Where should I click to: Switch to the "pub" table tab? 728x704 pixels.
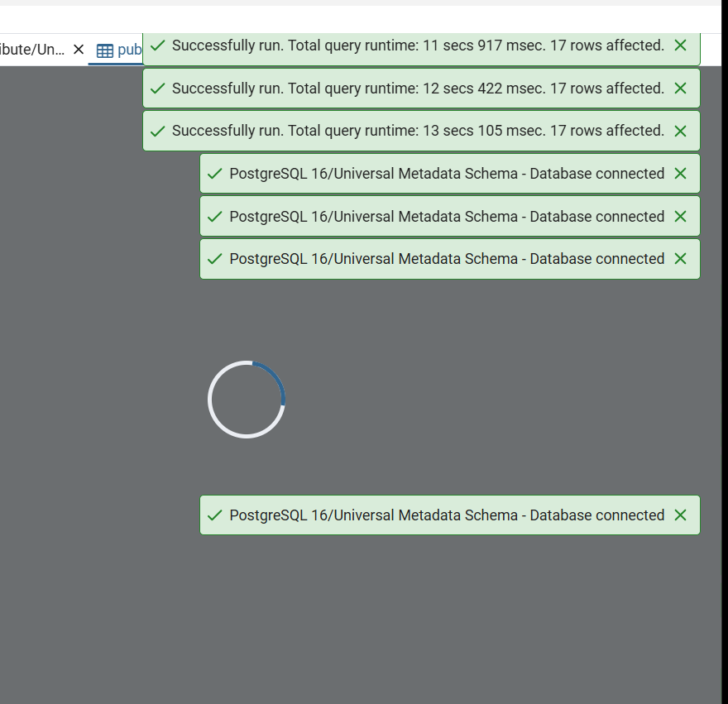(128, 50)
